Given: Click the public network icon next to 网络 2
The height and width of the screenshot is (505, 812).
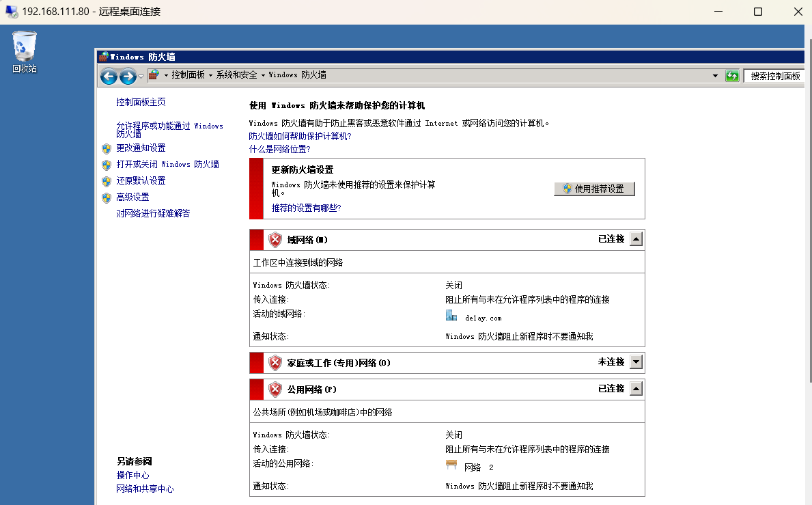Looking at the screenshot, I should [x=451, y=465].
